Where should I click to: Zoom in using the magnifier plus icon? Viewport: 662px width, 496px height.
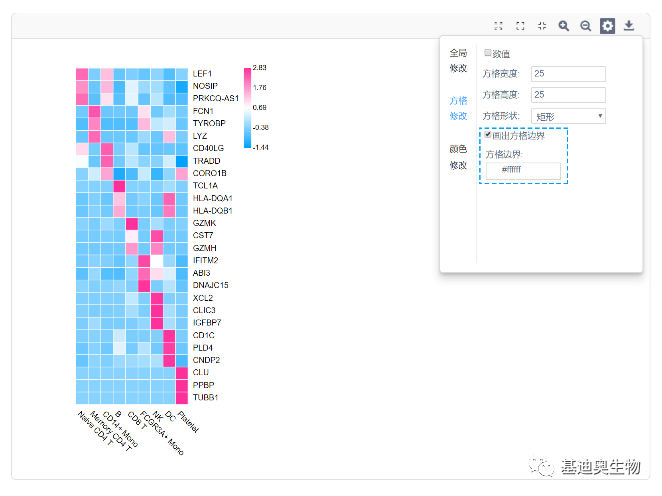click(x=564, y=26)
